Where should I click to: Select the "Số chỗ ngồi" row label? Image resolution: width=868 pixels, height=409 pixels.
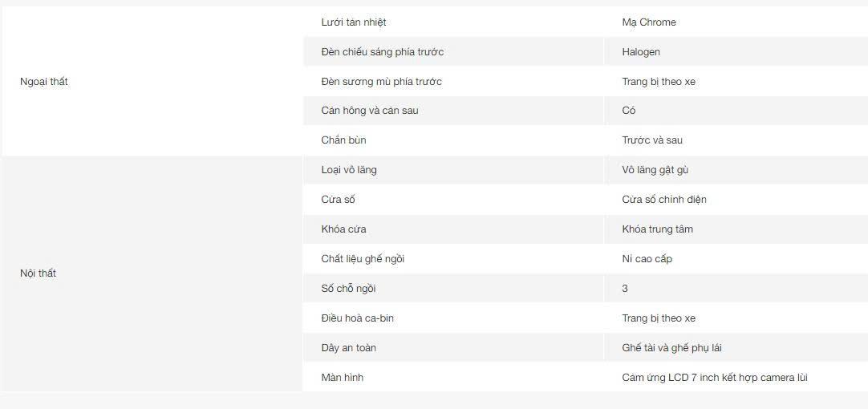(x=349, y=289)
